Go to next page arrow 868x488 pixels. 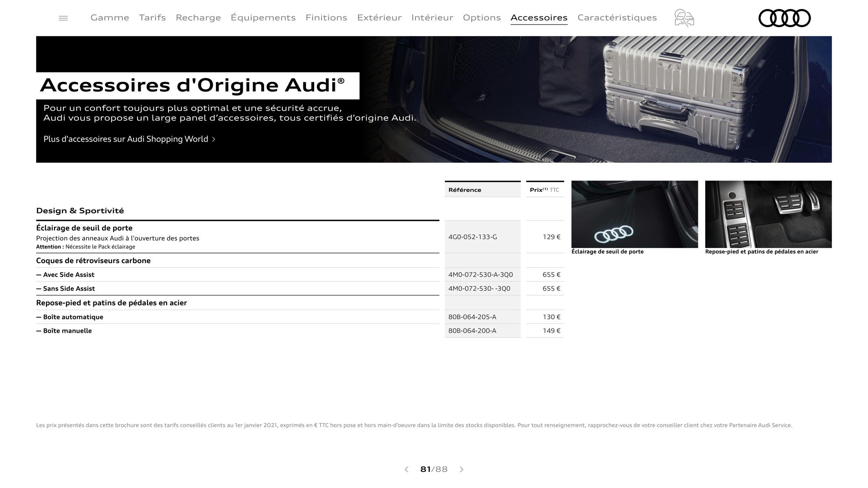tap(461, 469)
